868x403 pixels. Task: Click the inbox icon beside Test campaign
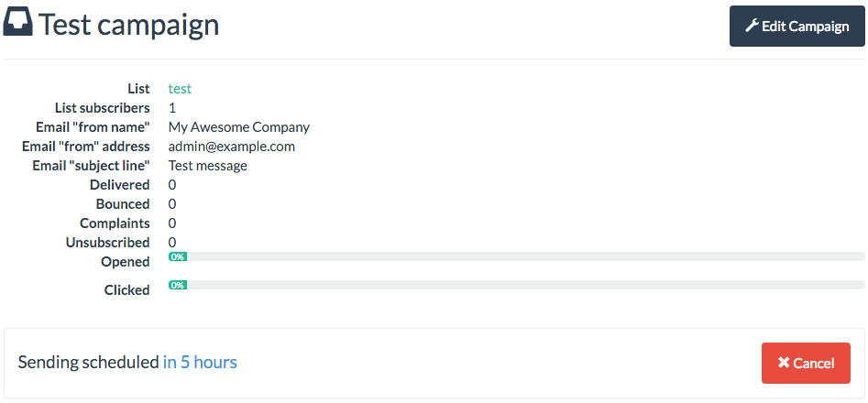(x=18, y=23)
